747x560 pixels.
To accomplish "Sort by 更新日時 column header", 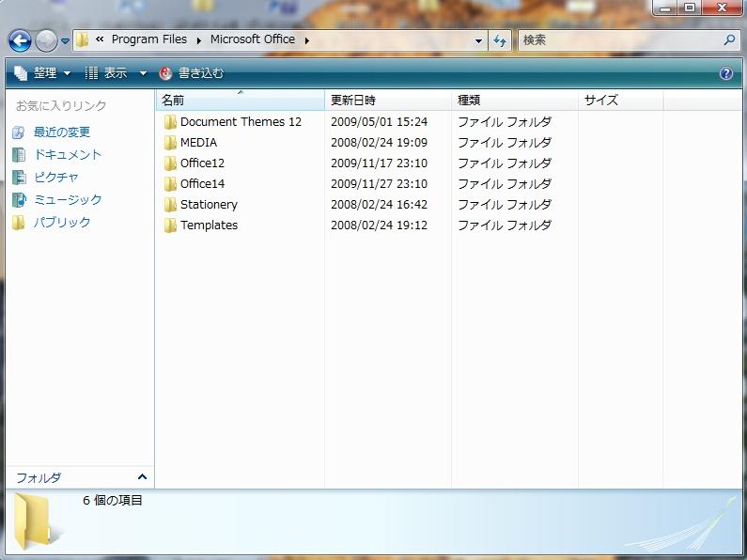I will click(x=388, y=100).
